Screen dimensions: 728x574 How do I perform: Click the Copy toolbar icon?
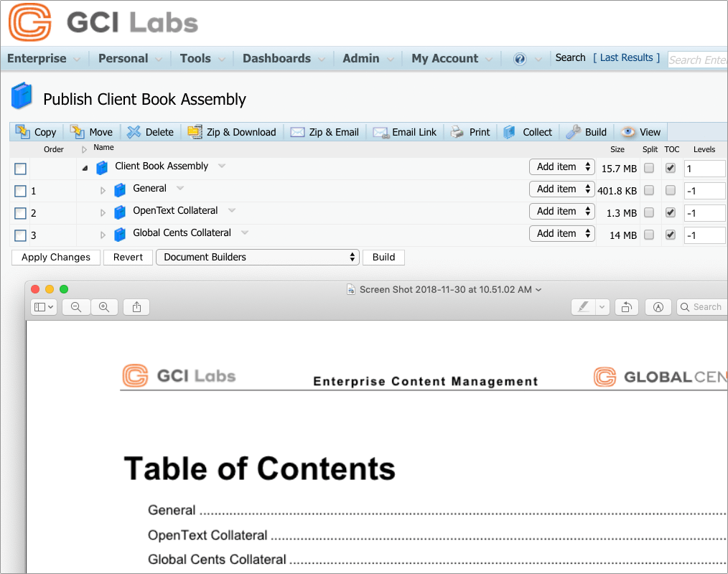click(22, 132)
